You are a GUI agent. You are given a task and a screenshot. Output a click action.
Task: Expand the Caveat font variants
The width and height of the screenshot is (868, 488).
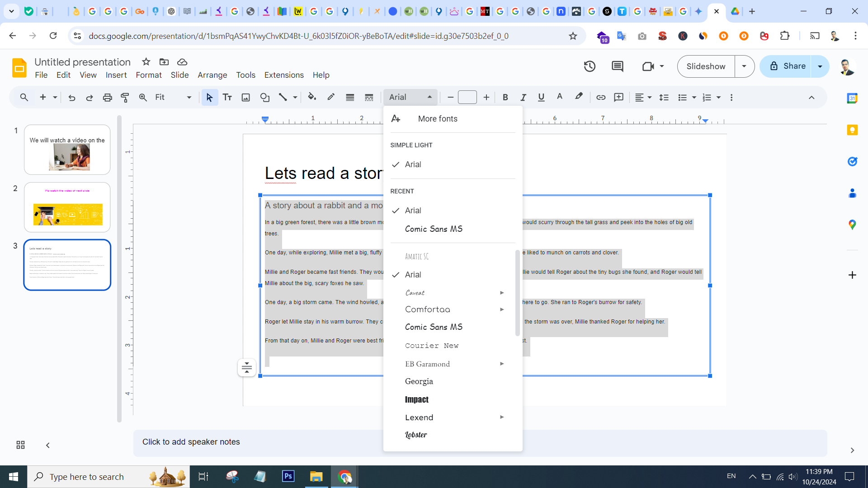[x=502, y=293]
